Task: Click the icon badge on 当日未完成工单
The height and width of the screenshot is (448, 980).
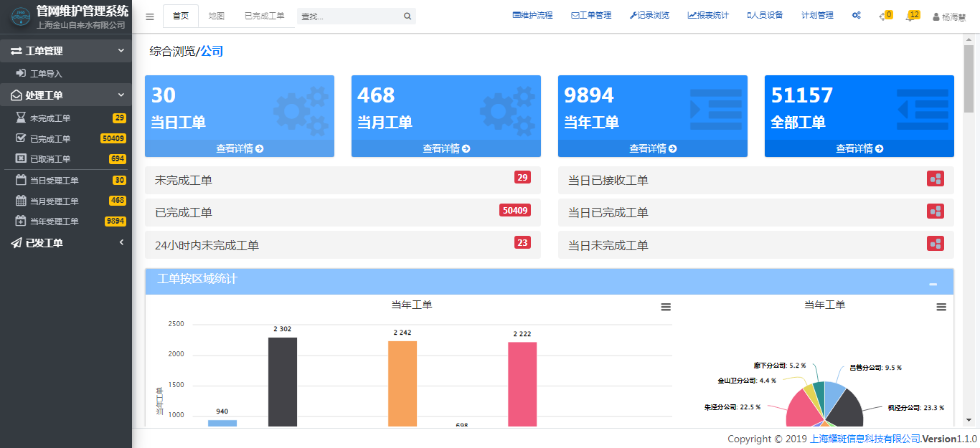Action: point(935,244)
